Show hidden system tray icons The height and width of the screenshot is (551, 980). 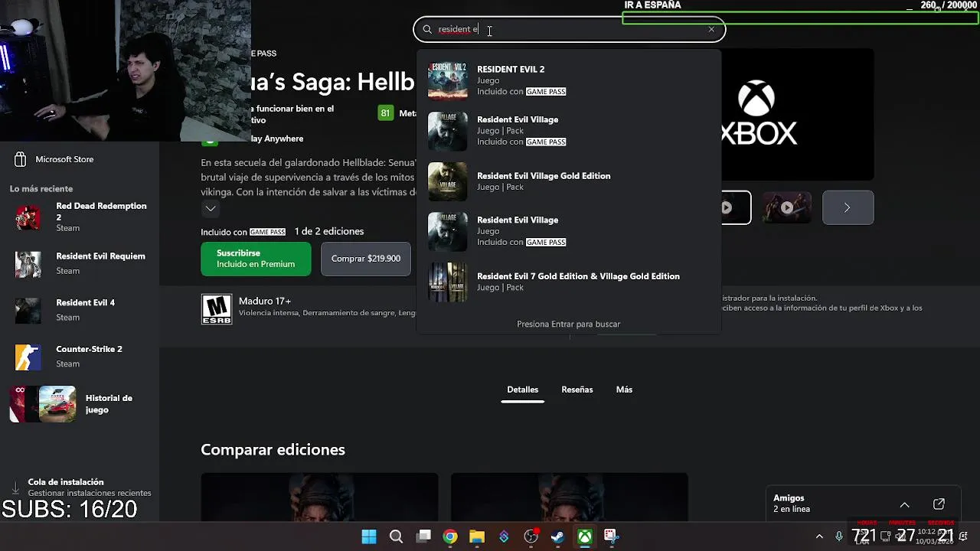pyautogui.click(x=819, y=536)
